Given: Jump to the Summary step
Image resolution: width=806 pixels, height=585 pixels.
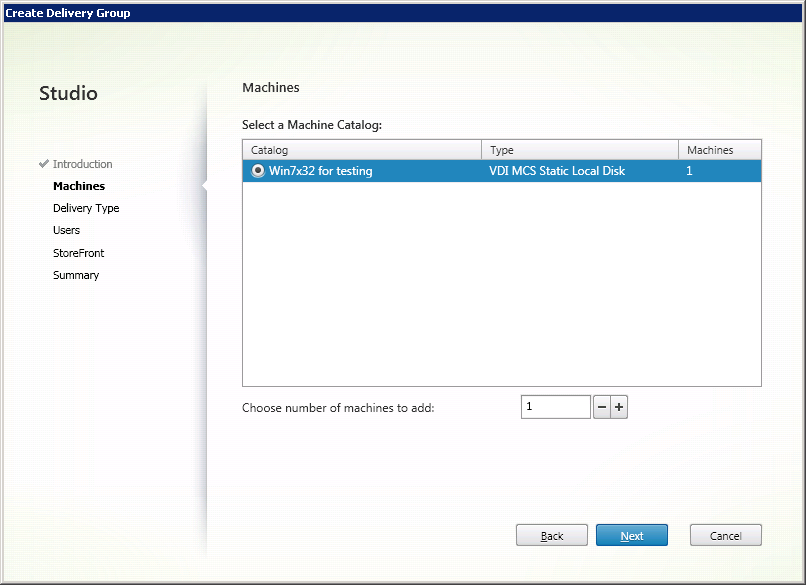Looking at the screenshot, I should [x=76, y=275].
